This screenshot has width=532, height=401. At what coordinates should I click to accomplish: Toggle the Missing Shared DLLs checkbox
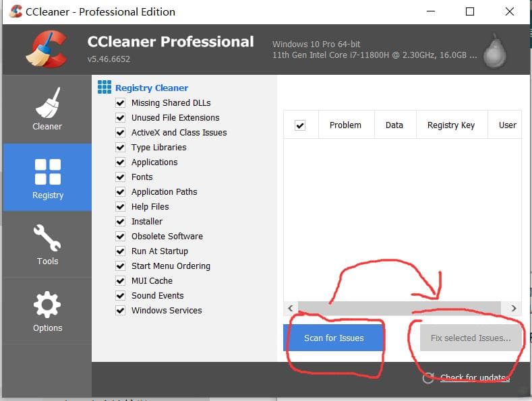coord(120,103)
